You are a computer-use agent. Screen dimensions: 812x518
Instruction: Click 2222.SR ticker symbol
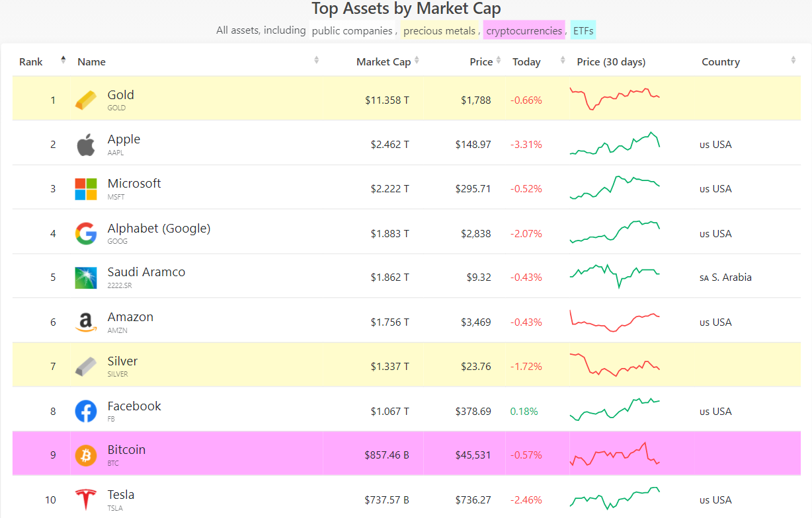pos(120,285)
